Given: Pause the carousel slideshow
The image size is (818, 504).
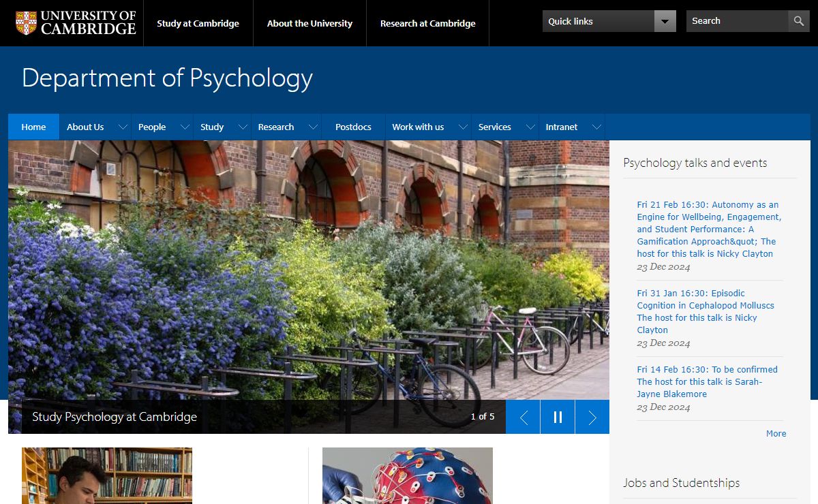Looking at the screenshot, I should [558, 417].
